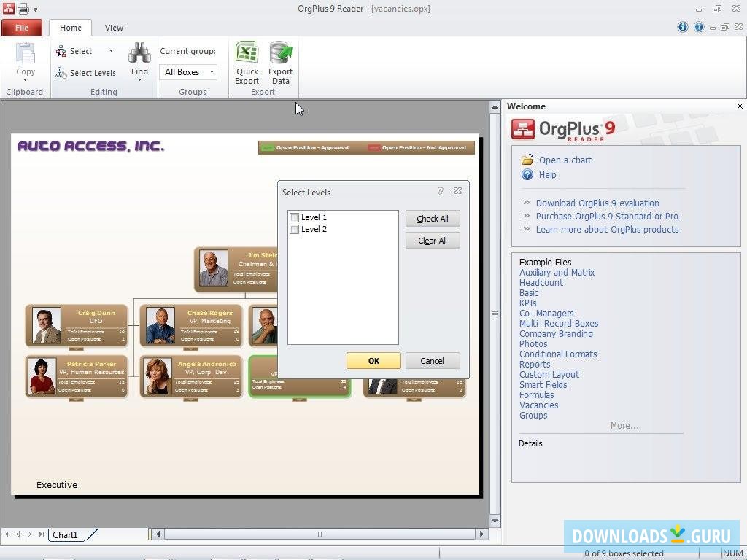
Task: Click the Open a chart folder icon
Action: (x=527, y=160)
